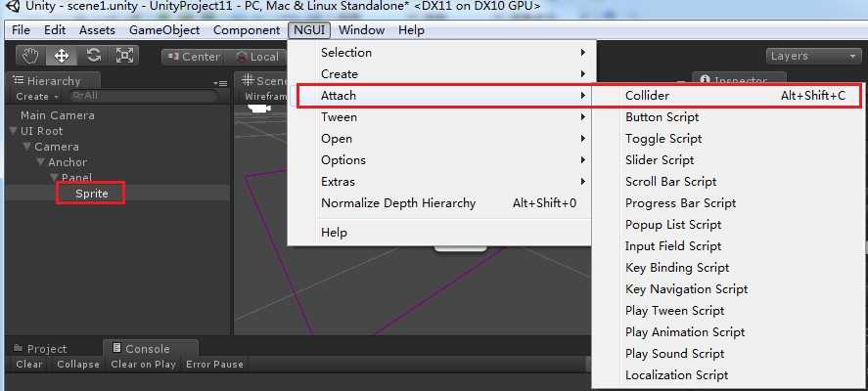Open the Hierarchy panel options menu icon
Image resolution: width=868 pixels, height=391 pixels.
(220, 83)
